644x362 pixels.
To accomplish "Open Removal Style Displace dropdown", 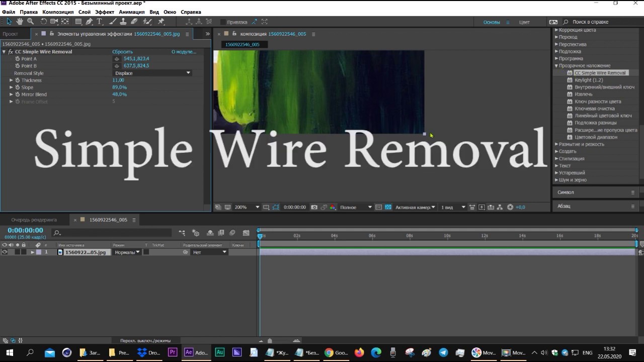I will tap(153, 73).
